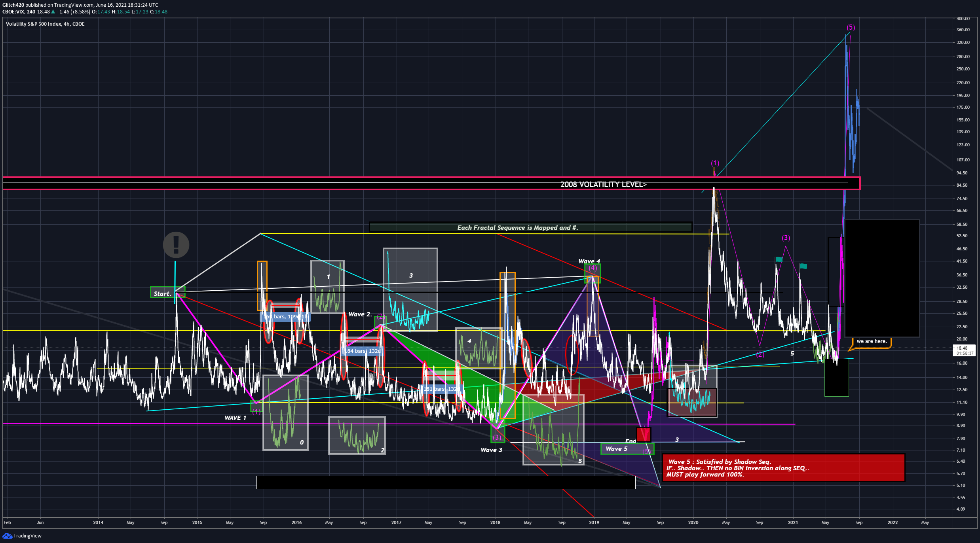
Task: Click the magenta (1) label above 2020 spike
Action: 715,163
